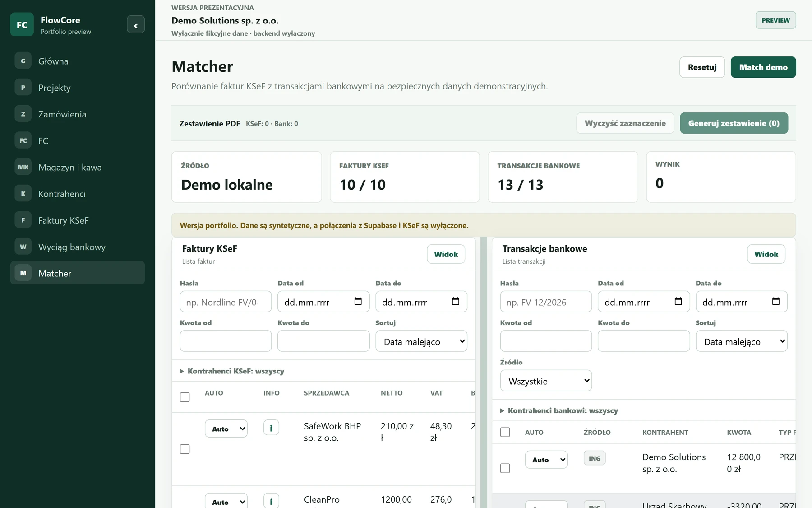Select Matcher in the sidebar
Viewport: 812px width, 508px height.
pyautogui.click(x=78, y=273)
